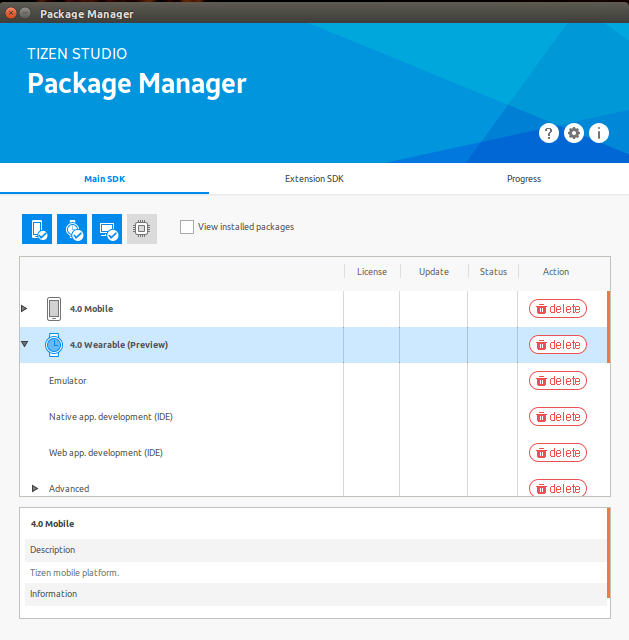Delete the 4.0 Mobile package

(558, 309)
